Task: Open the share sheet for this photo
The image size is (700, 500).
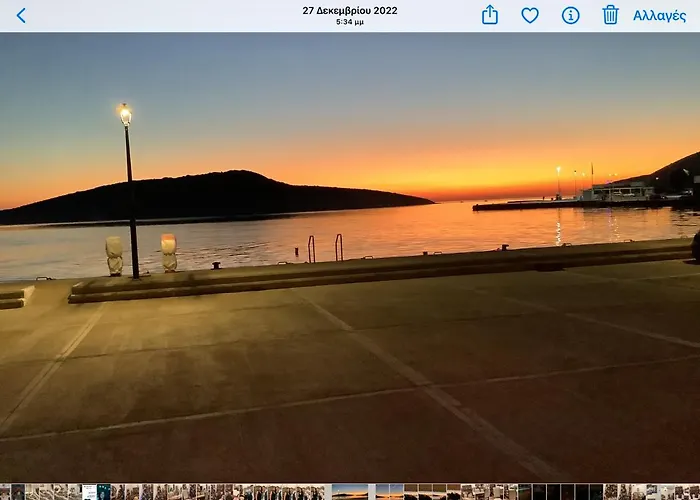Action: (490, 15)
